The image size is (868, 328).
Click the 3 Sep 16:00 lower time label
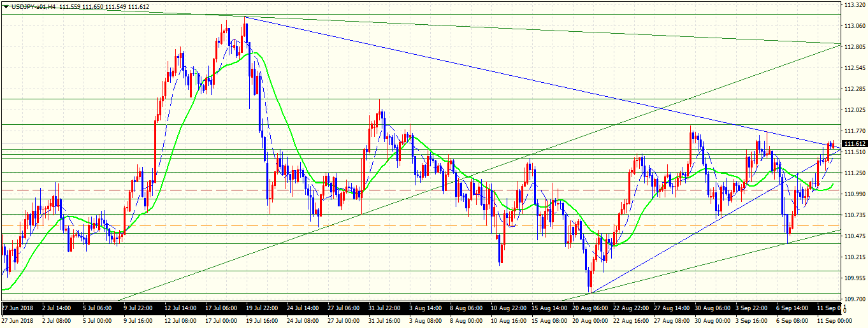coord(753,321)
